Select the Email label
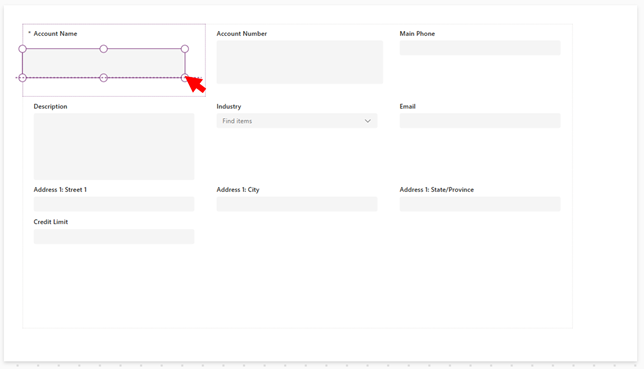 point(407,106)
